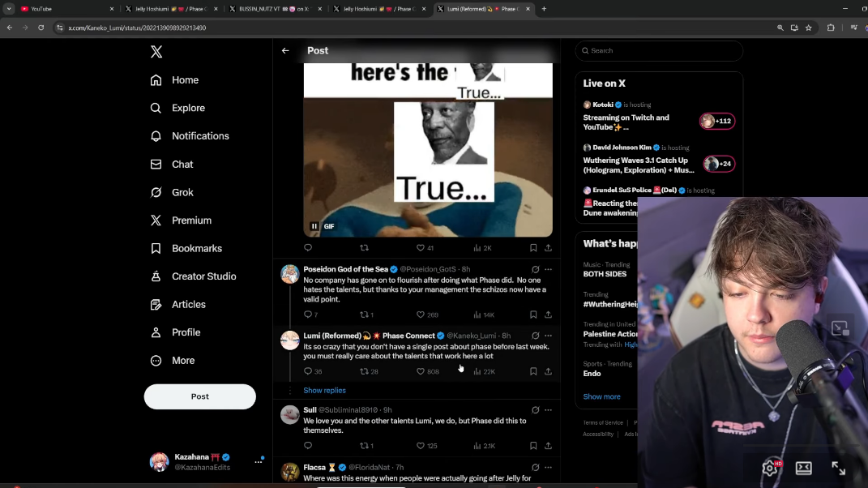Reply to Lumi's post with 36 replies
The image size is (868, 488).
313,371
